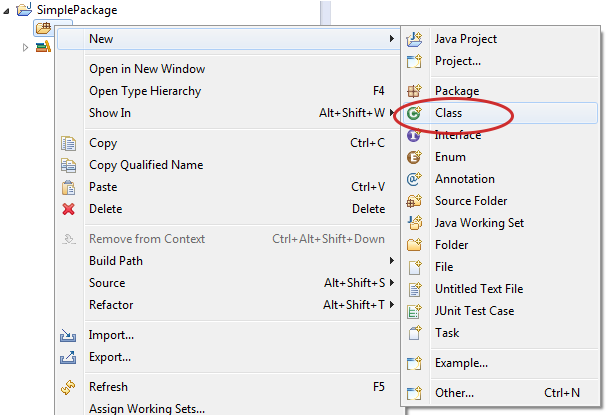Image resolution: width=608 pixels, height=415 pixels.
Task: Click the Refresh arrows icon
Action: click(x=68, y=387)
